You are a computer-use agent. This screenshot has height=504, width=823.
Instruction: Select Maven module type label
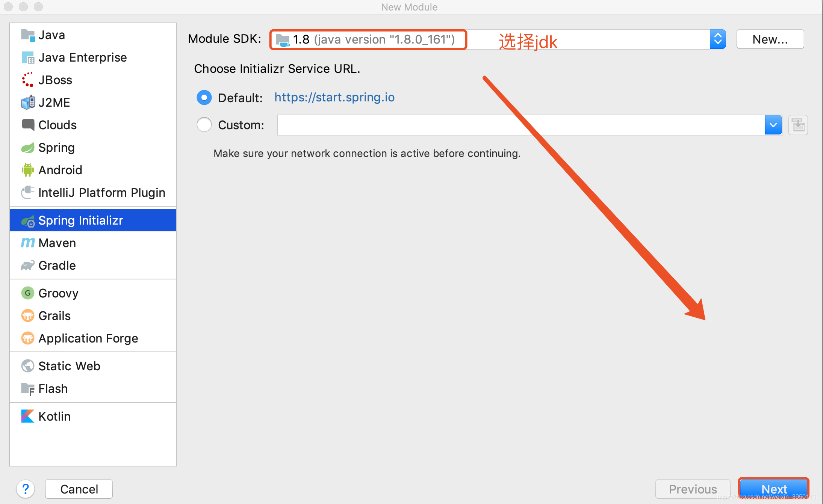[57, 243]
